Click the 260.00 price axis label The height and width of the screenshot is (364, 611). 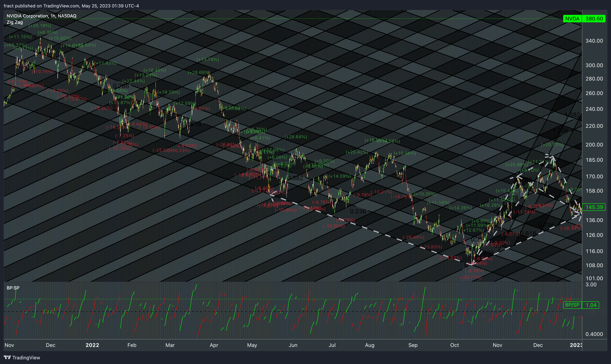click(x=594, y=93)
